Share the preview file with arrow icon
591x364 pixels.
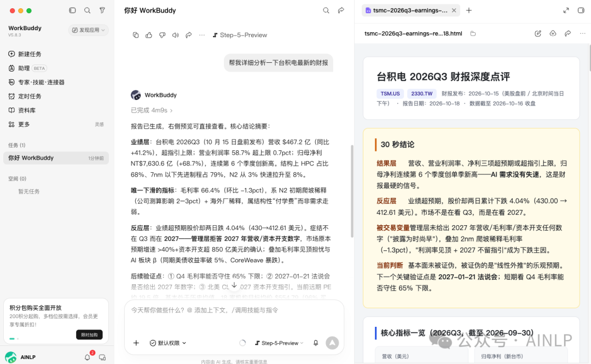coord(567,33)
